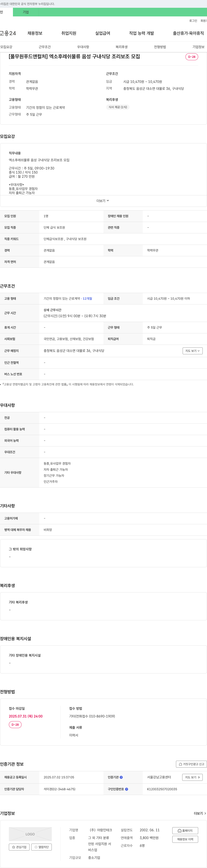Open the 구인인증번호 help tooltip icon
Image resolution: width=207 pixels, height=868 pixels.
point(127,789)
